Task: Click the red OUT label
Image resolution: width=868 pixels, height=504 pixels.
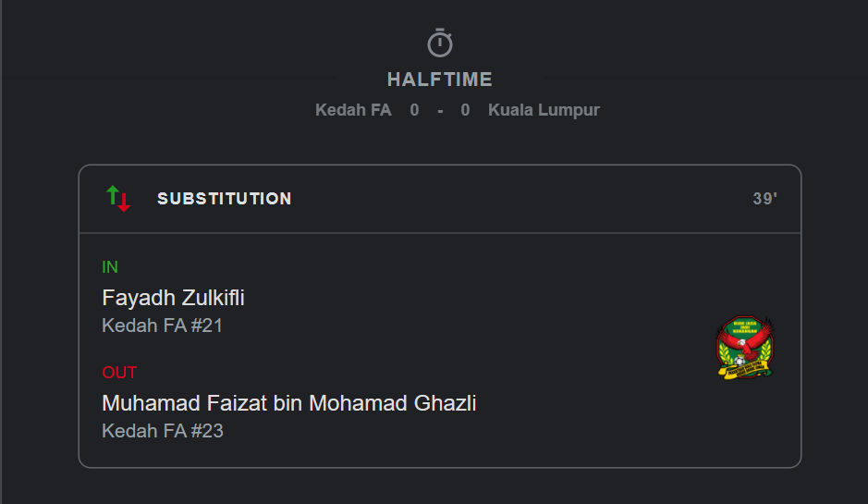Action: point(119,373)
